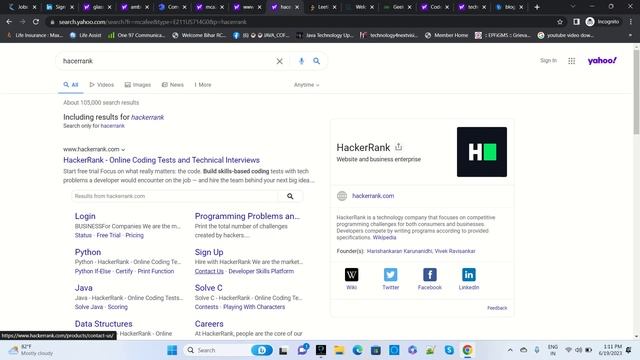640x360 pixels.
Task: Open Skype from the taskbar
Action: [449, 350]
